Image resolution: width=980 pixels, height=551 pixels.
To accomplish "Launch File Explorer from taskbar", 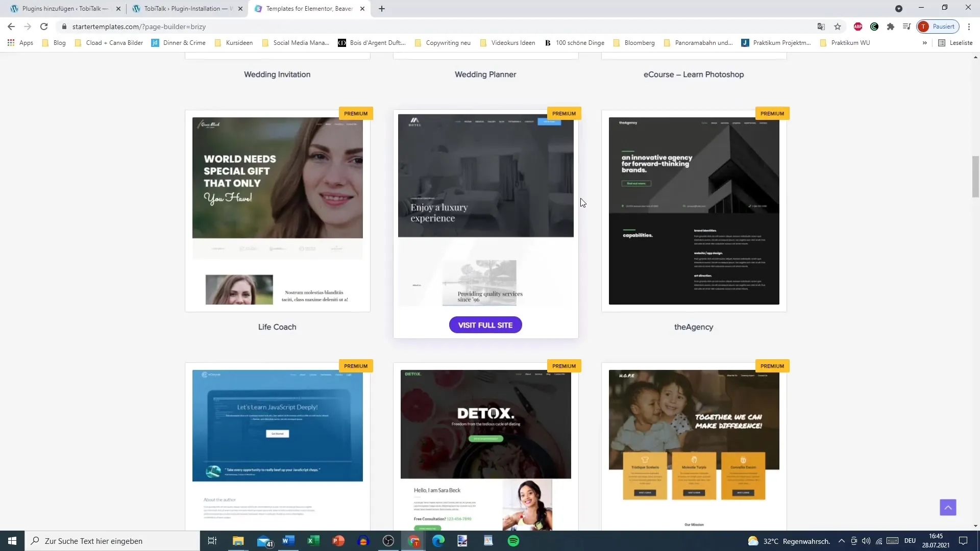I will click(238, 541).
